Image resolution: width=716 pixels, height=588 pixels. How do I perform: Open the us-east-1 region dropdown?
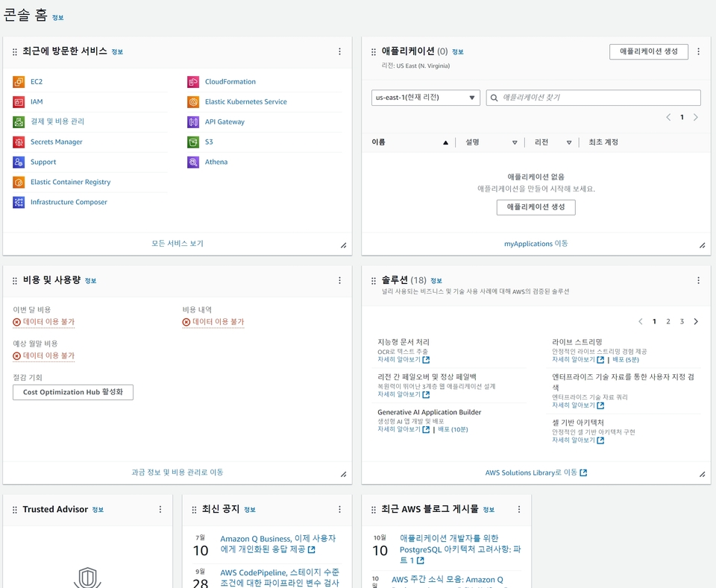click(426, 98)
